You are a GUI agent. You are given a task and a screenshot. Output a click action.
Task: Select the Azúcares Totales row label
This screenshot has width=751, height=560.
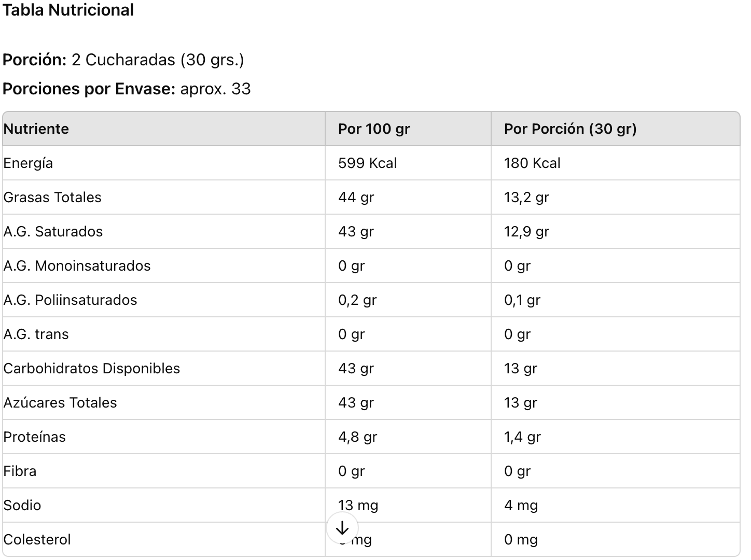[60, 402]
